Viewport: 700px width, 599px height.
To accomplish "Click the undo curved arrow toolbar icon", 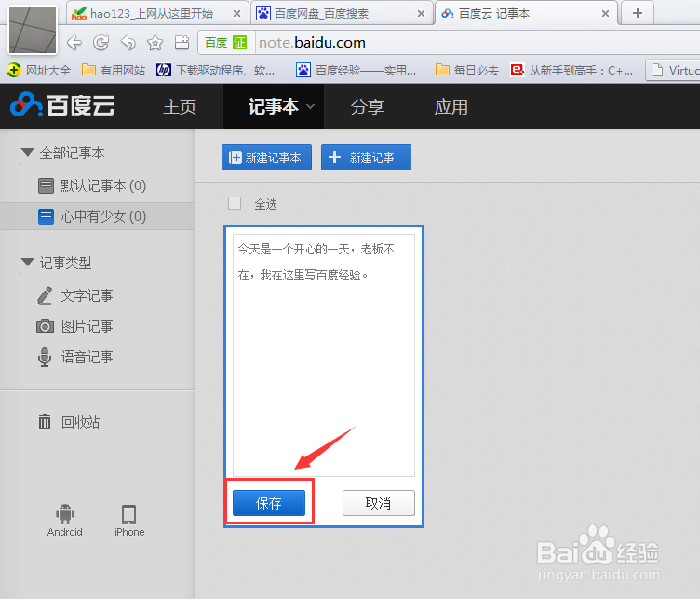I will tap(128, 43).
